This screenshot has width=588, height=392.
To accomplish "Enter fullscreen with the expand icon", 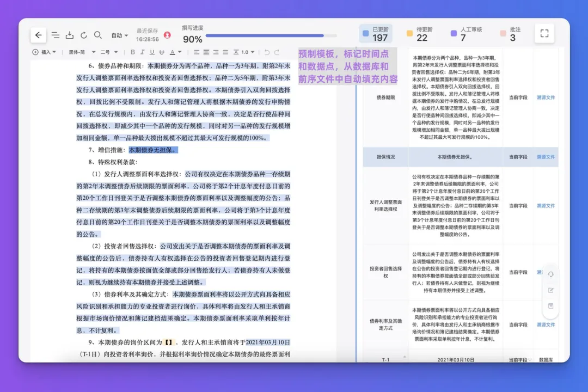I will pyautogui.click(x=544, y=33).
